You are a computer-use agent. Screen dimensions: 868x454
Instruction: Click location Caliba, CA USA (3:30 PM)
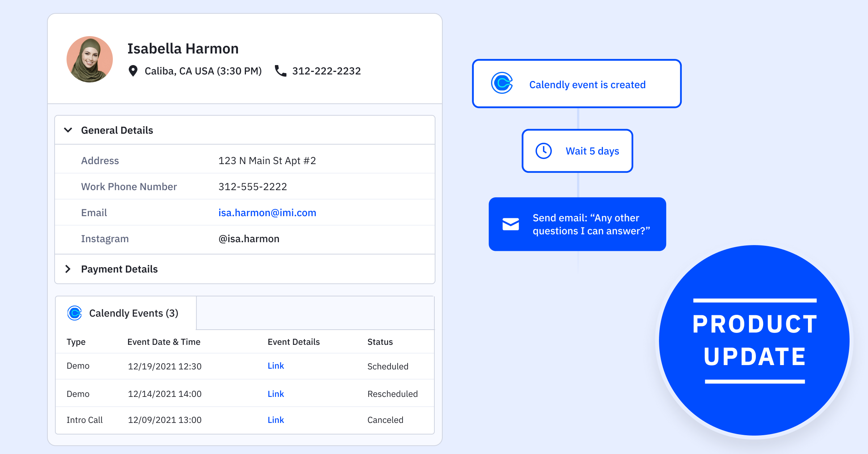click(x=203, y=71)
